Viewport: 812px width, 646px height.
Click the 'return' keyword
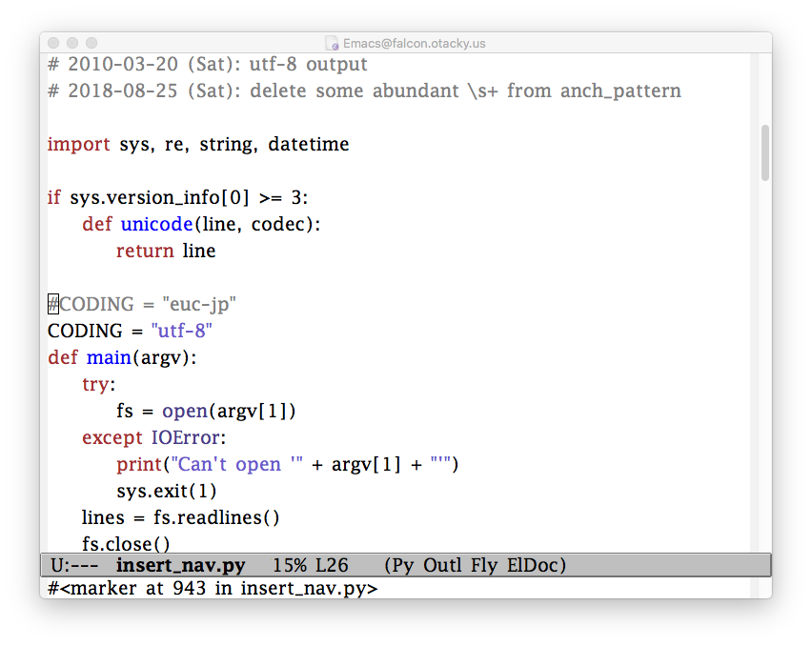coord(145,251)
